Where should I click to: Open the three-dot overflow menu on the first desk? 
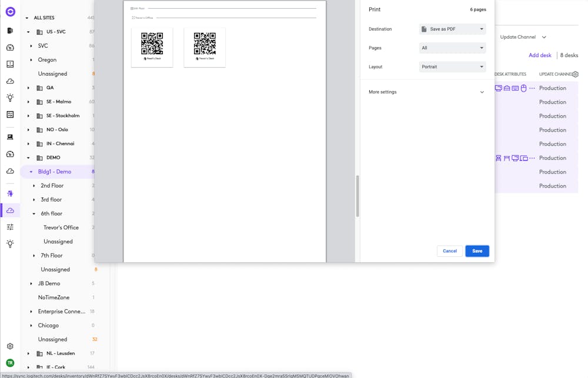coord(533,88)
